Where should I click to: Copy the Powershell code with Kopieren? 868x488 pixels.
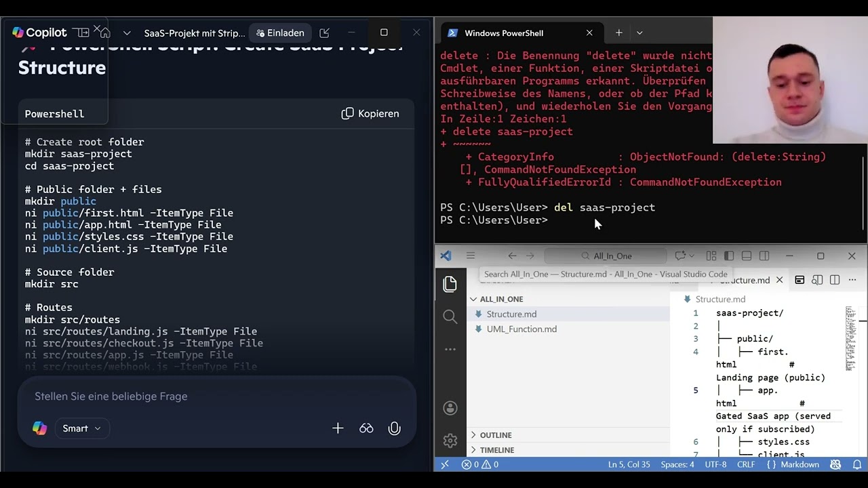(x=370, y=113)
